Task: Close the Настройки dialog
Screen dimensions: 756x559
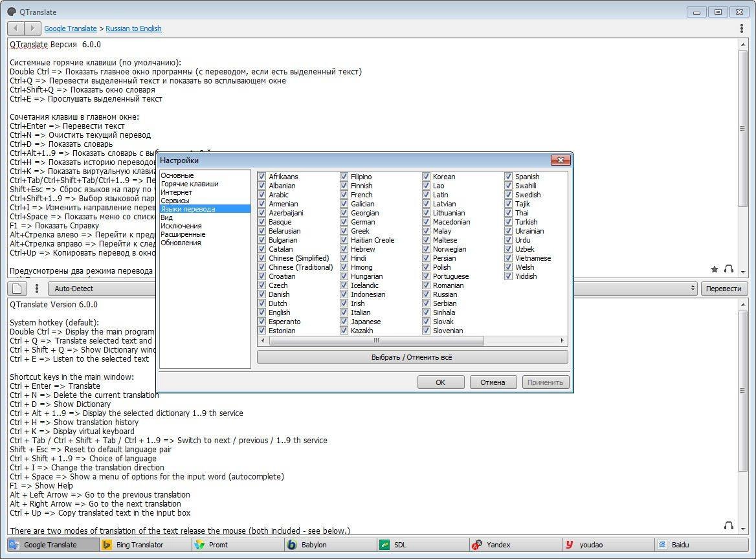Action: point(561,160)
